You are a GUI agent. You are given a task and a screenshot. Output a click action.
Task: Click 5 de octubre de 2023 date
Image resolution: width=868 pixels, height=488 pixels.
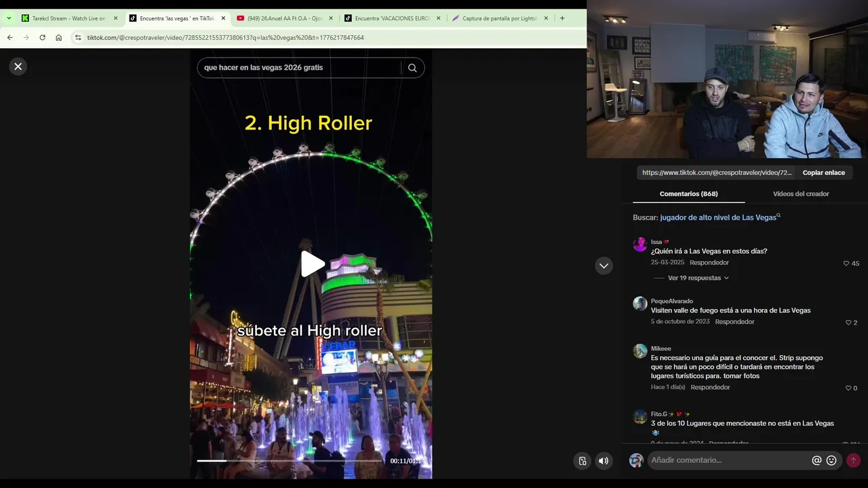(680, 322)
